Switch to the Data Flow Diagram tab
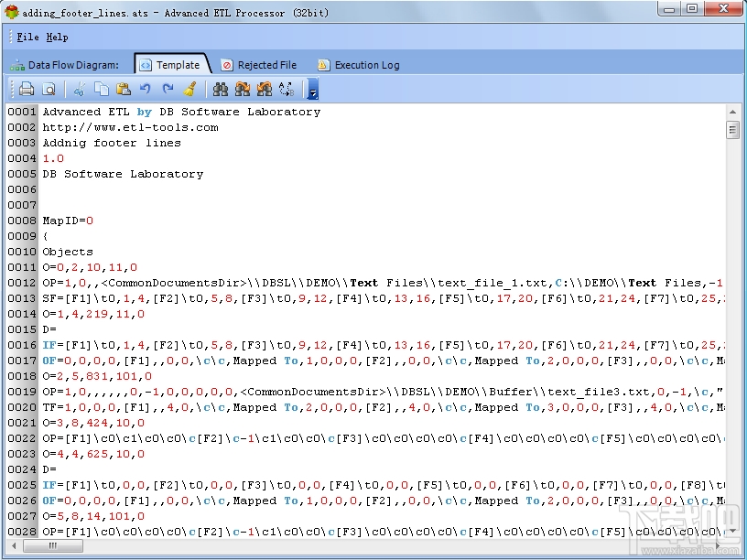The width and height of the screenshot is (747, 560). [64, 65]
